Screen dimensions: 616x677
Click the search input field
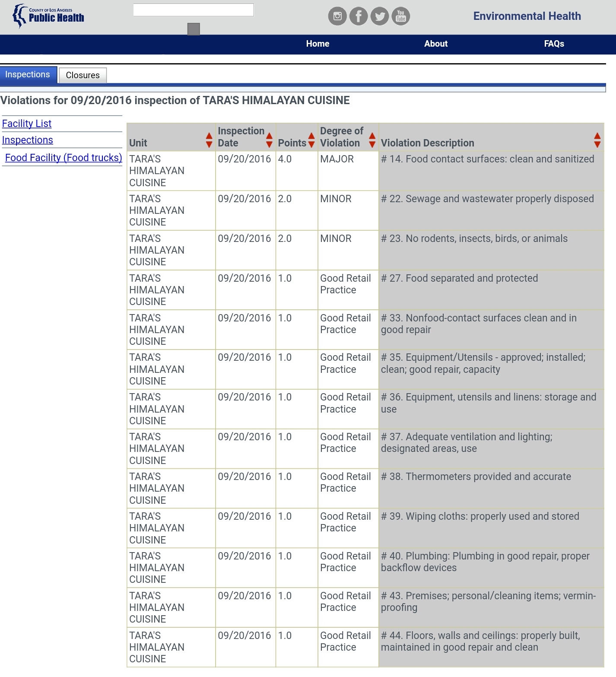[x=194, y=10]
